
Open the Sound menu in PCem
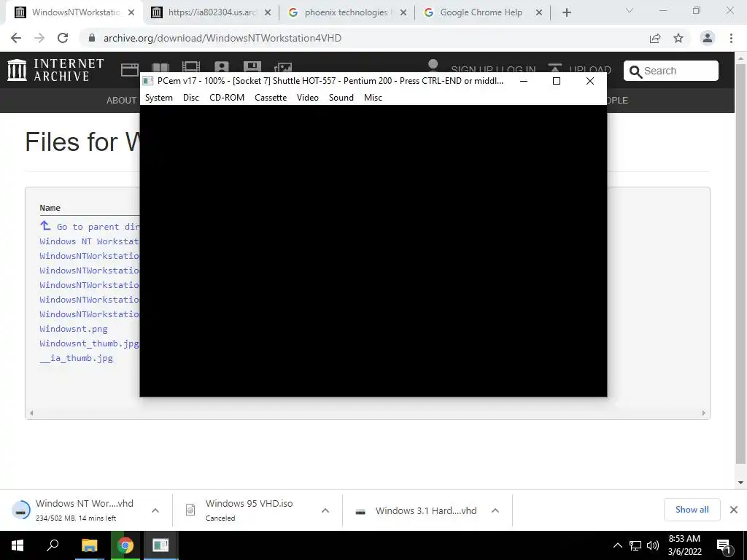[x=341, y=98]
